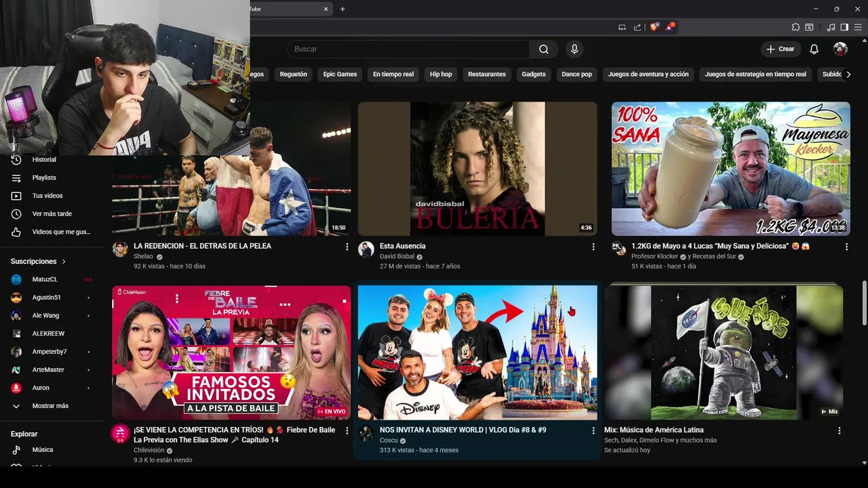Click Profesor Klocker channel avatar

(x=618, y=248)
